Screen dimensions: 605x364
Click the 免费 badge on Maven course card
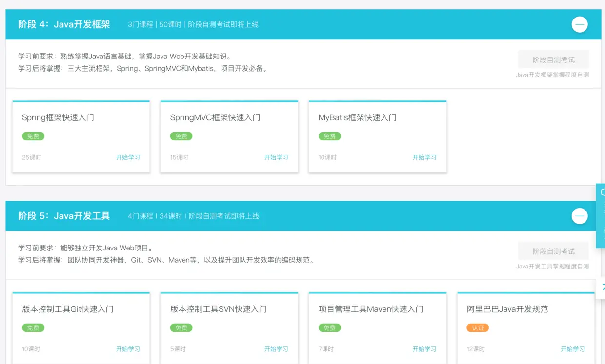[x=330, y=327]
